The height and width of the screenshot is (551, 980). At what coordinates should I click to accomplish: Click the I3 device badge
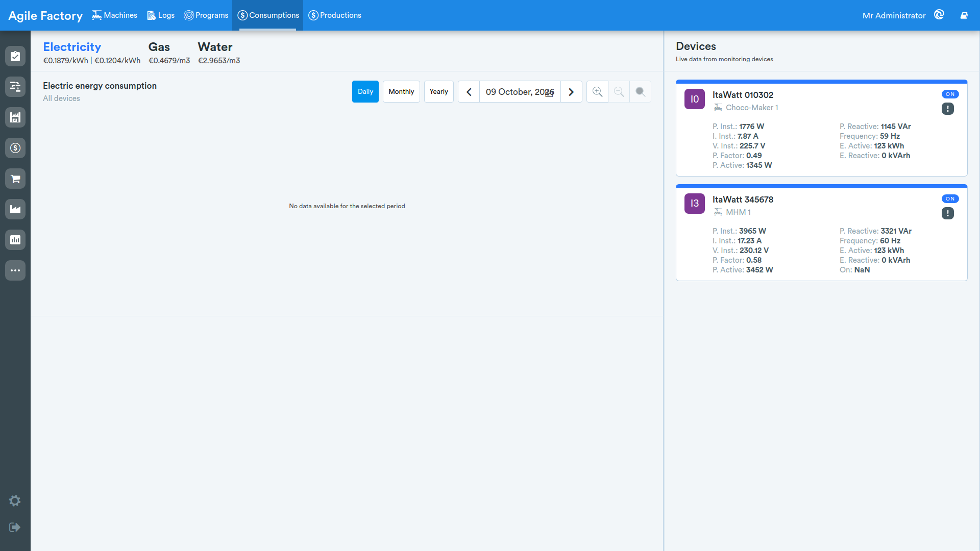point(694,204)
